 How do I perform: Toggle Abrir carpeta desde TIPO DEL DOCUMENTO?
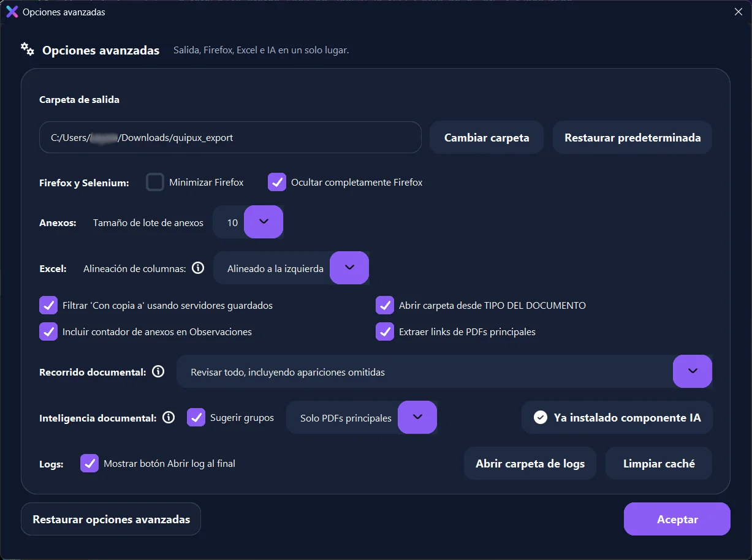tap(385, 305)
